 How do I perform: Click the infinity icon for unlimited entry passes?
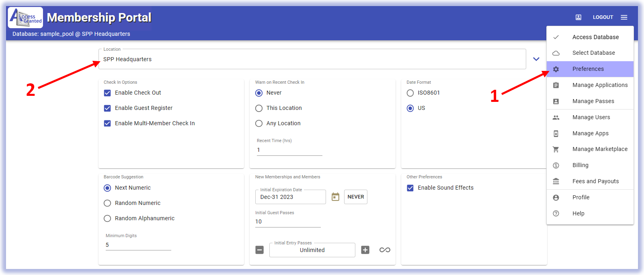point(385,250)
